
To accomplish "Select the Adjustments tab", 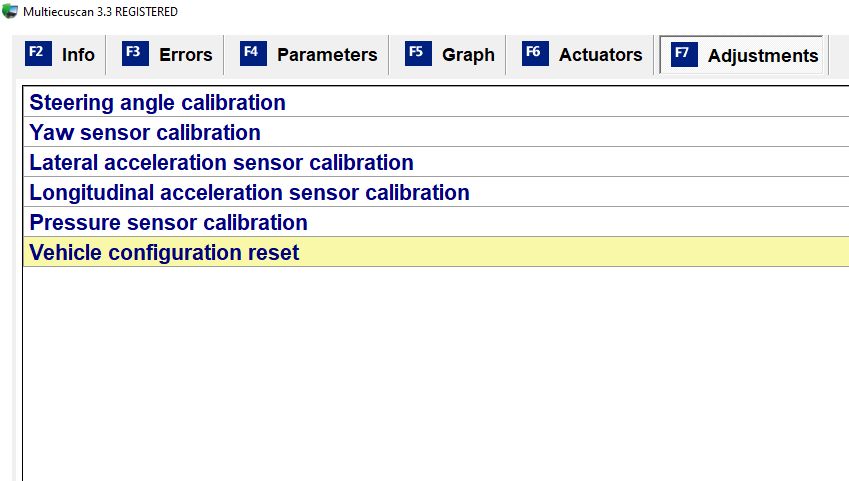I will tap(762, 56).
